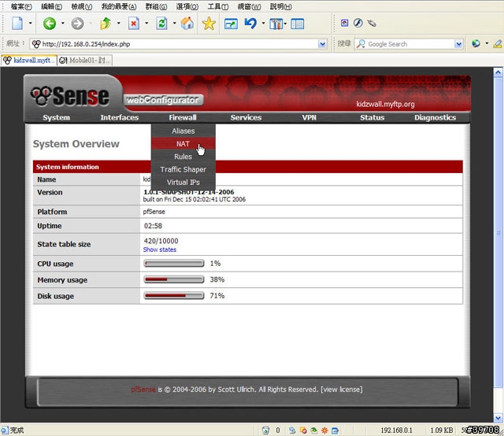Open the 檔案(F) menu
This screenshot has height=436, width=504.
pos(21,6)
